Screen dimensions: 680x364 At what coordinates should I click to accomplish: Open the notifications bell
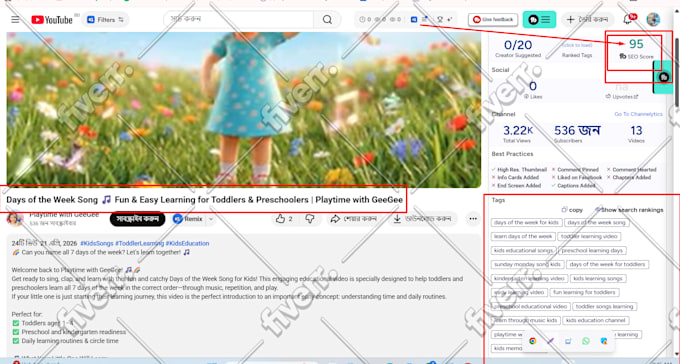click(x=628, y=19)
